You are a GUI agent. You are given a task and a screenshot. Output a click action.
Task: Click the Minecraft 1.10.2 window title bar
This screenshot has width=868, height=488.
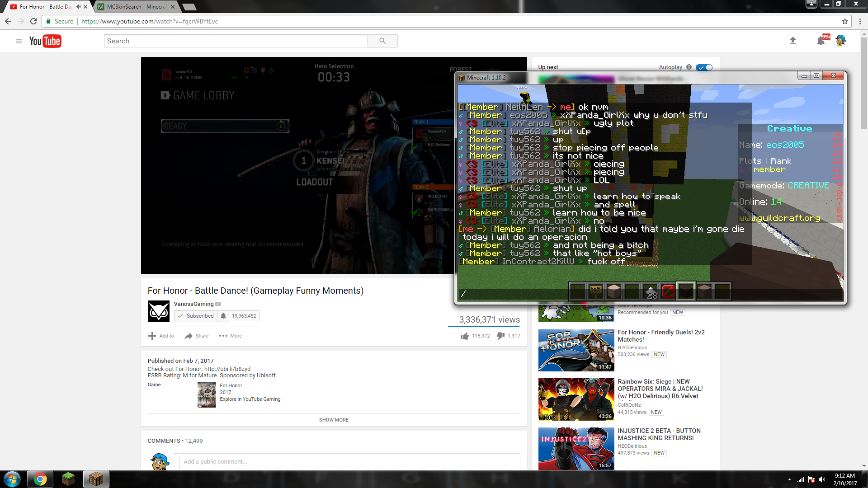click(628, 77)
